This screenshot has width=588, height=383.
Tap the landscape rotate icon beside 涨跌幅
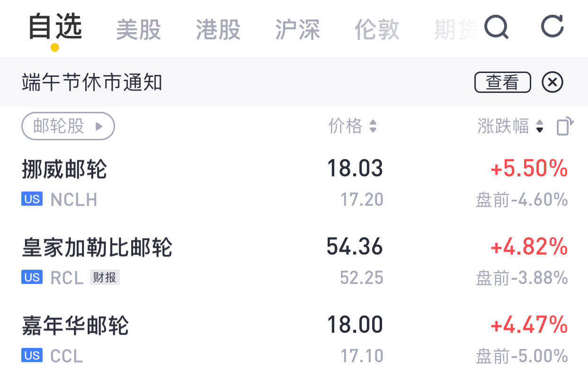(x=565, y=126)
